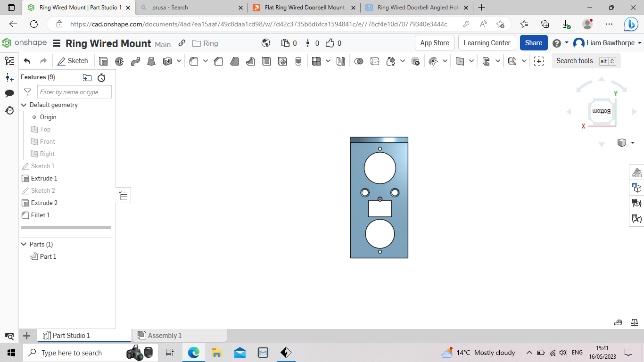
Task: Click the Undo arrow
Action: (27, 61)
